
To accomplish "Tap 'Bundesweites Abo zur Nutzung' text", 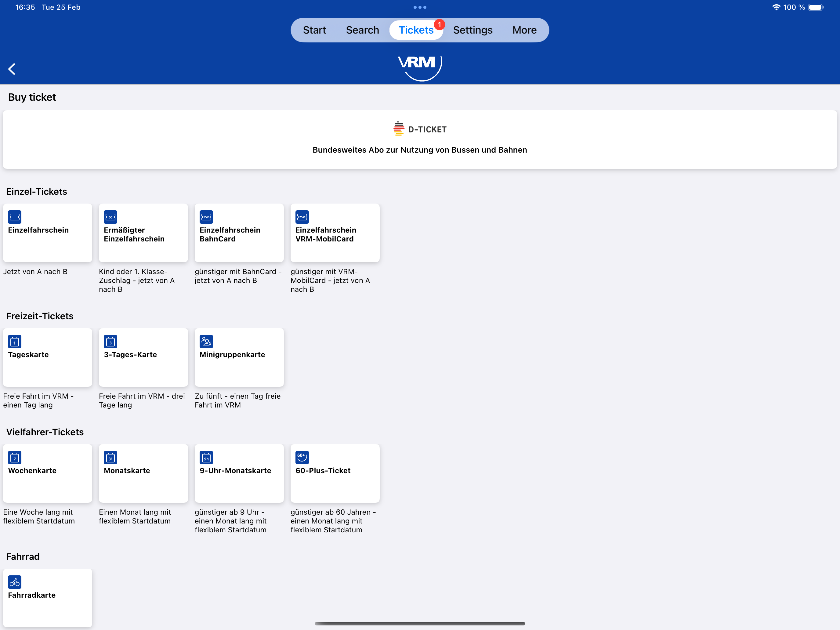I will 420,150.
